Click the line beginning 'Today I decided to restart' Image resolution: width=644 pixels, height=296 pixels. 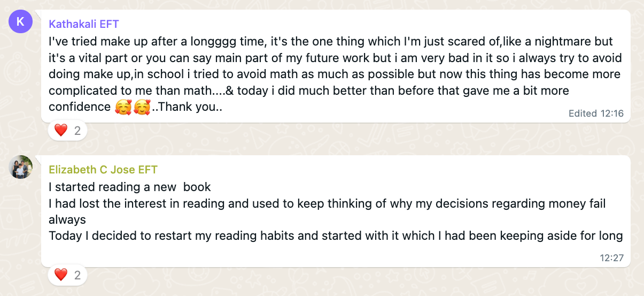coord(336,236)
